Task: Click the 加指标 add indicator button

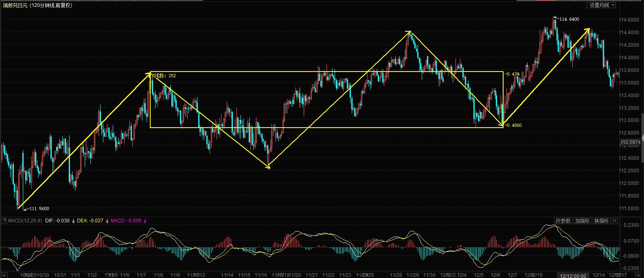Action: coord(582,221)
